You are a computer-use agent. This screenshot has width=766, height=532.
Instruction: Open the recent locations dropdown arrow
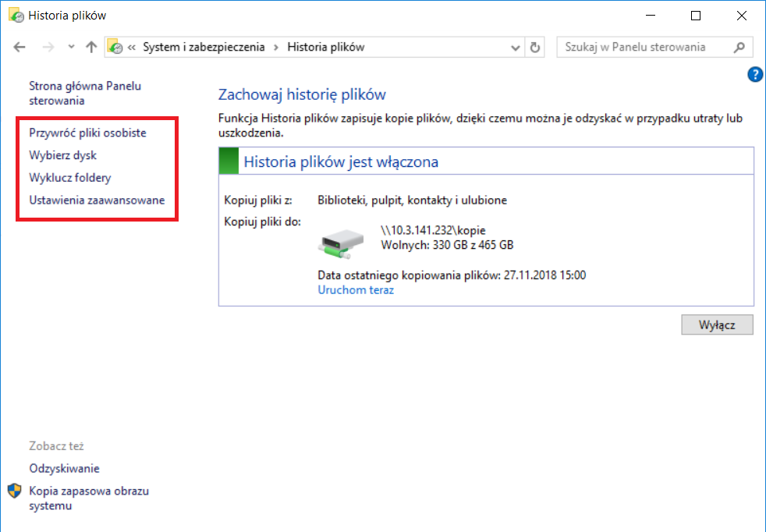tap(71, 47)
